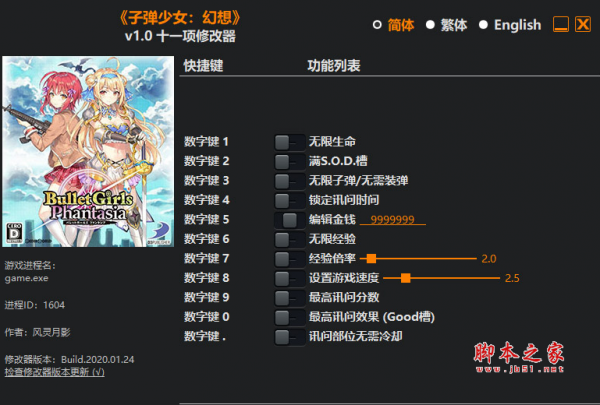This screenshot has height=405, width=600.
Task: Click 检查修改器版本更新 link
Action: (54, 372)
